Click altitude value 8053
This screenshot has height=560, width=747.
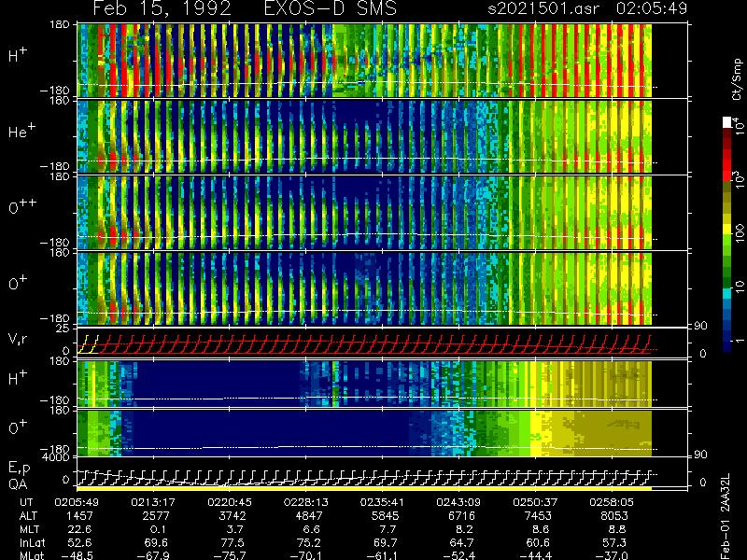point(614,516)
